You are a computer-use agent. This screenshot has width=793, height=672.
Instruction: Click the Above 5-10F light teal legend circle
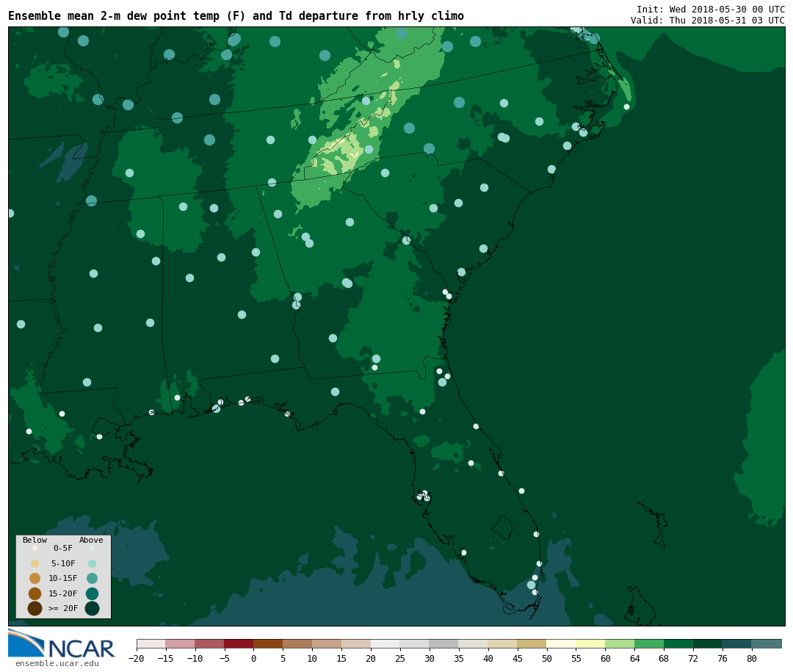coord(92,564)
